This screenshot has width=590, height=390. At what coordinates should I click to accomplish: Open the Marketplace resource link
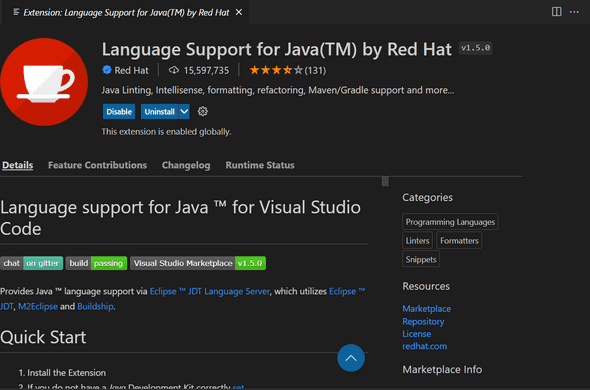tap(427, 309)
